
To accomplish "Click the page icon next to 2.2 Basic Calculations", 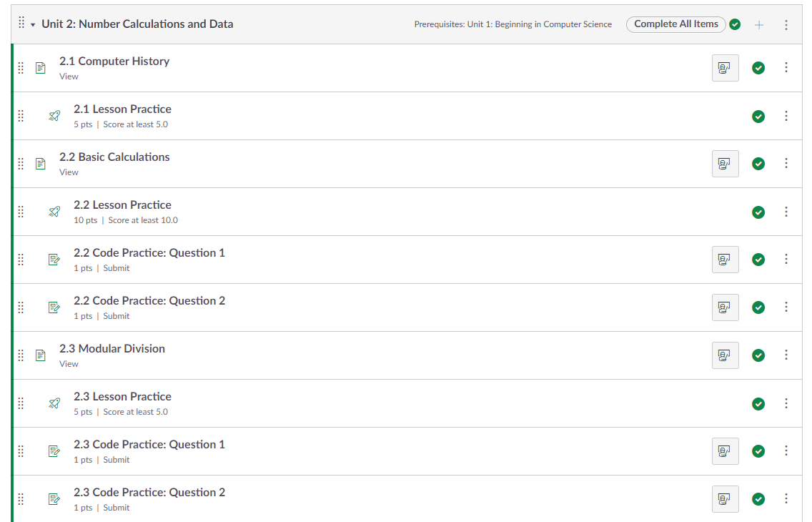I will pyautogui.click(x=41, y=164).
